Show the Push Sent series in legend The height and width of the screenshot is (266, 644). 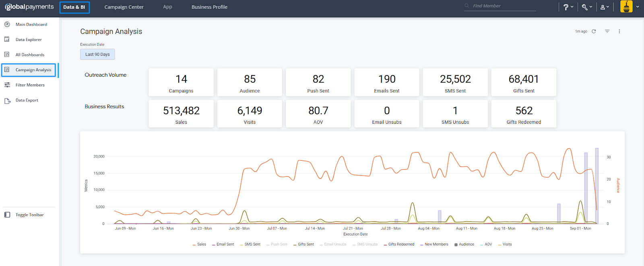click(x=279, y=244)
